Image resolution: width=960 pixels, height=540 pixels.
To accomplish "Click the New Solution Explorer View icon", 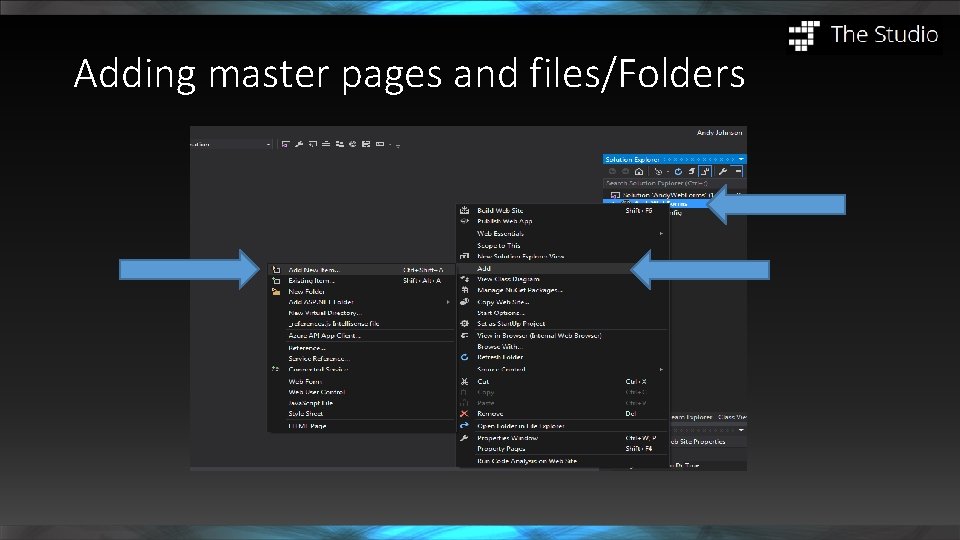I will click(465, 257).
